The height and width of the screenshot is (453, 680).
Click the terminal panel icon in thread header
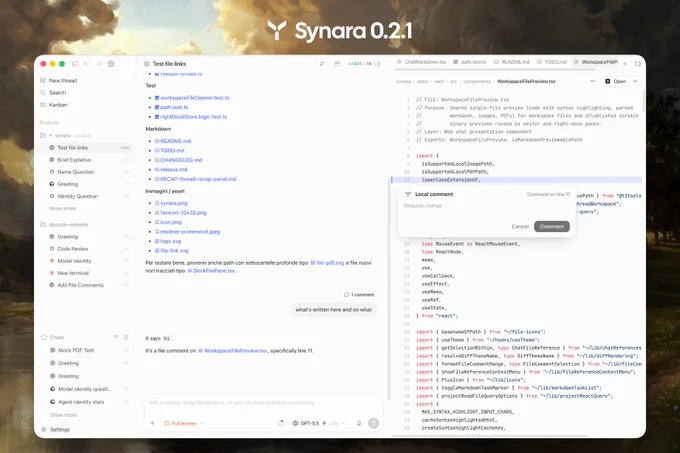point(337,64)
